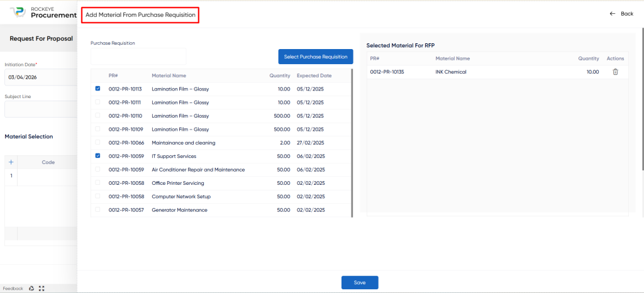Image resolution: width=644 pixels, height=293 pixels.
Task: Open the Initiation Date picker
Action: [x=39, y=77]
